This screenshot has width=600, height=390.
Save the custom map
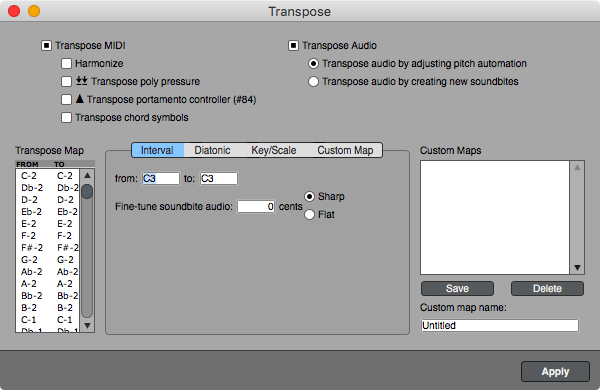coord(457,289)
